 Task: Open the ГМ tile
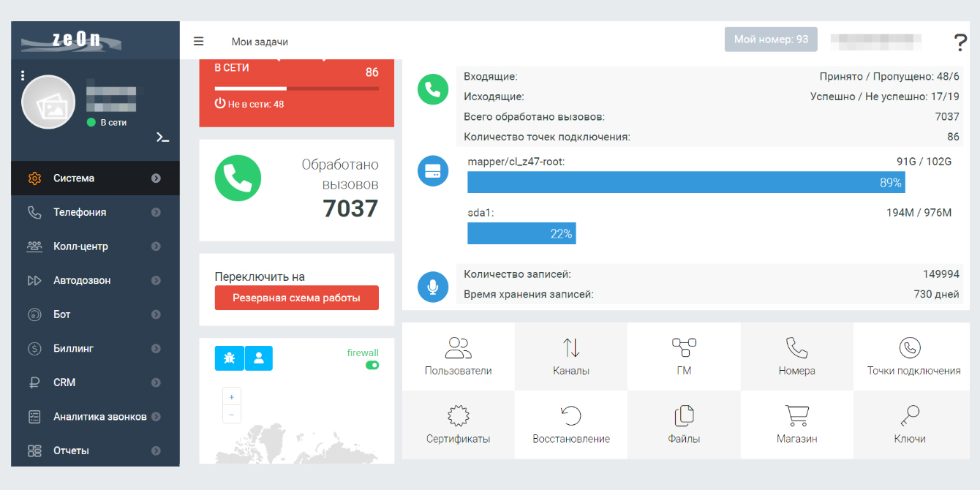(x=684, y=356)
